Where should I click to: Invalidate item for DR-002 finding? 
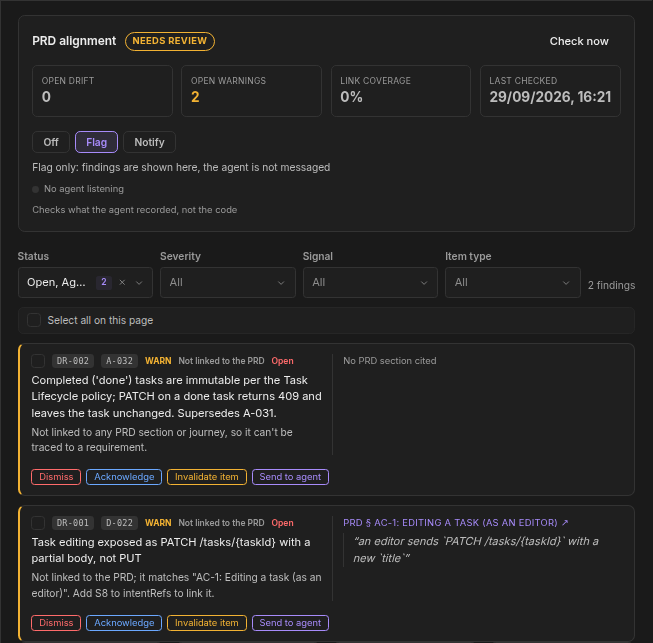(x=207, y=477)
